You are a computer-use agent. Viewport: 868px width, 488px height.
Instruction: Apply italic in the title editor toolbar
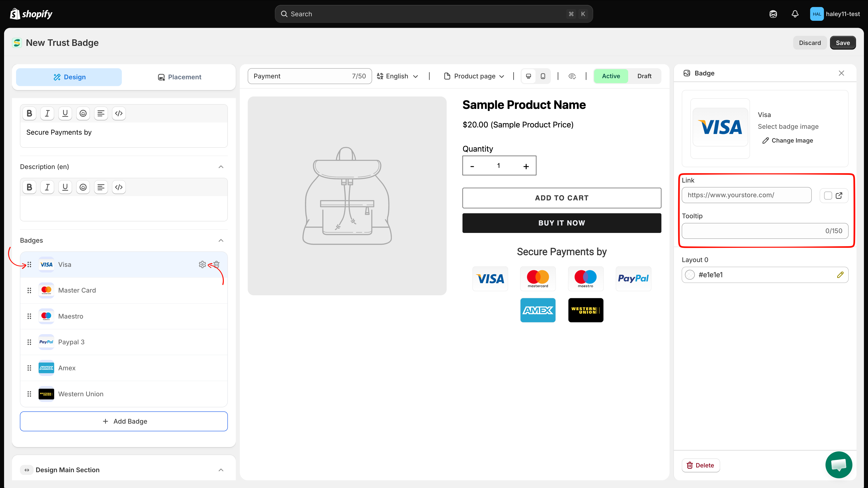47,113
